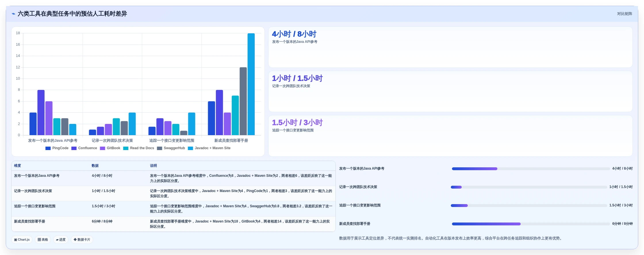Click the gray SwaggerHub bar in 新成员查找部署手册 group

pyautogui.click(x=243, y=101)
